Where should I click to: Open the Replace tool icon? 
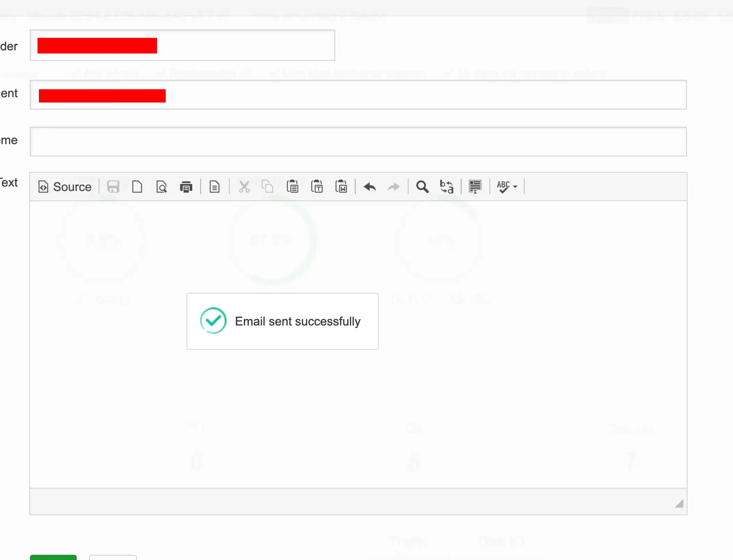447,187
